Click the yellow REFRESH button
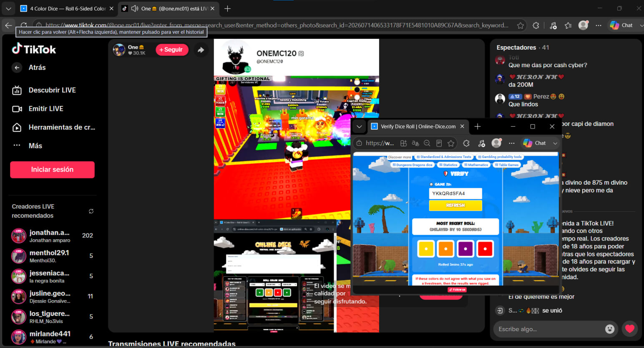The width and height of the screenshot is (644, 348). point(455,205)
